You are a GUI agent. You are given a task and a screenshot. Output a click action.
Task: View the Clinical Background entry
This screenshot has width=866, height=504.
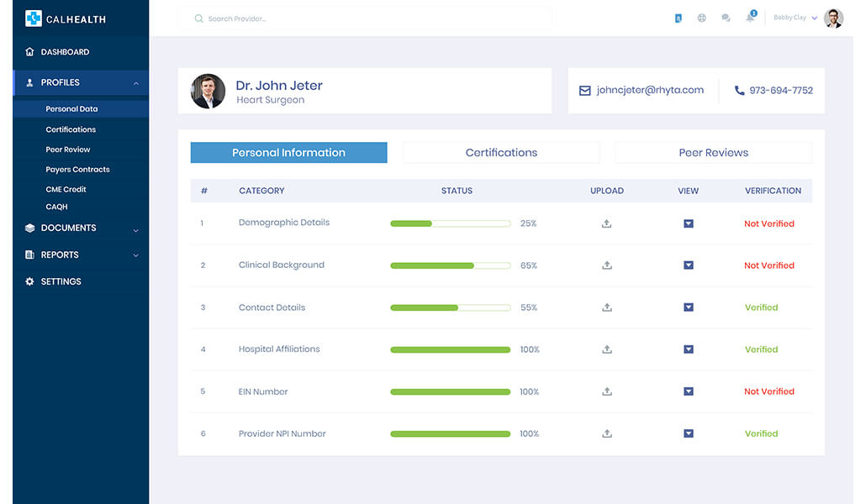click(x=688, y=265)
